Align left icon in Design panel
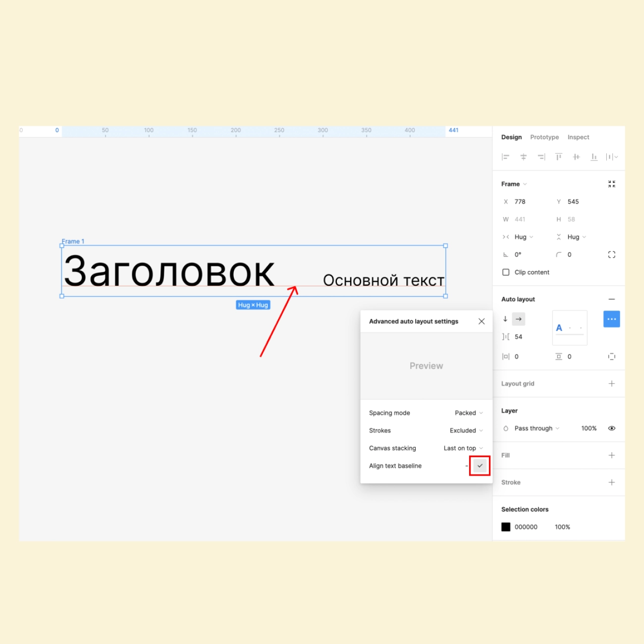This screenshot has height=644, width=644. click(505, 157)
